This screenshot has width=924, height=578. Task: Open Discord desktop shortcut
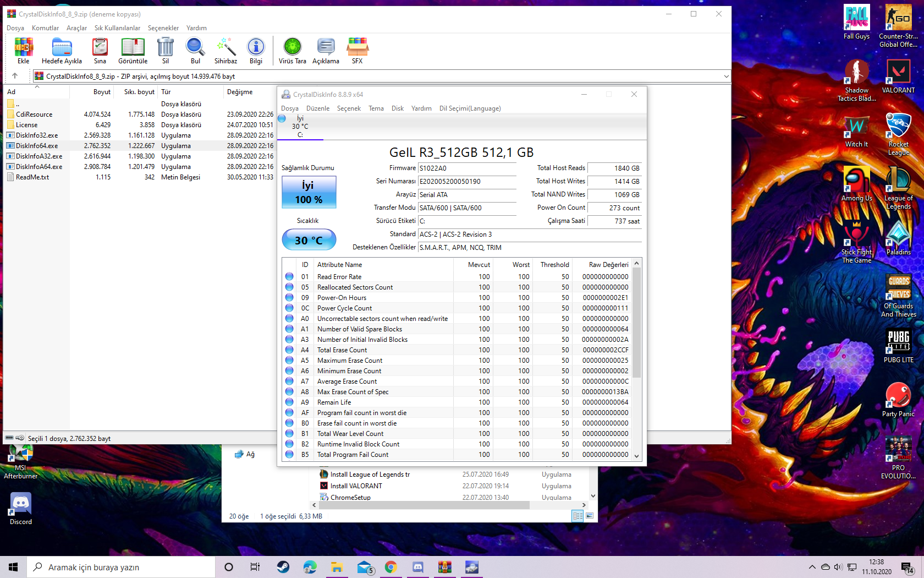(21, 508)
